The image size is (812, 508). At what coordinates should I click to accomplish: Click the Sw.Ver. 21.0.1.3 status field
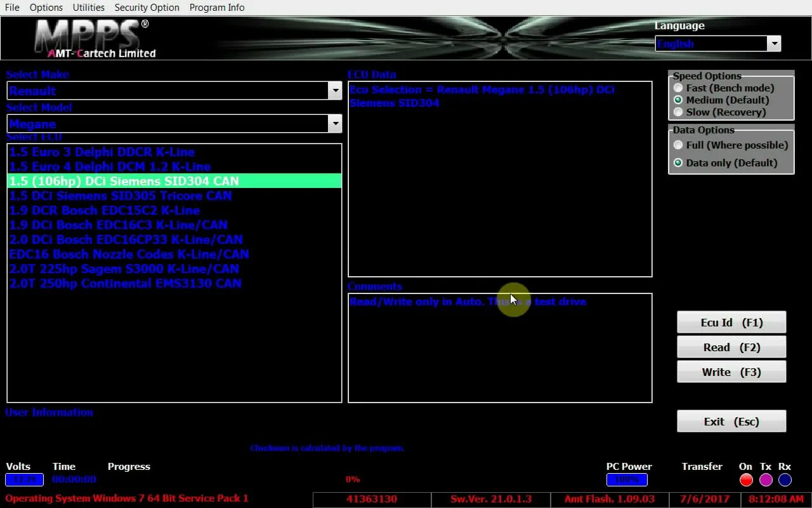pyautogui.click(x=490, y=499)
